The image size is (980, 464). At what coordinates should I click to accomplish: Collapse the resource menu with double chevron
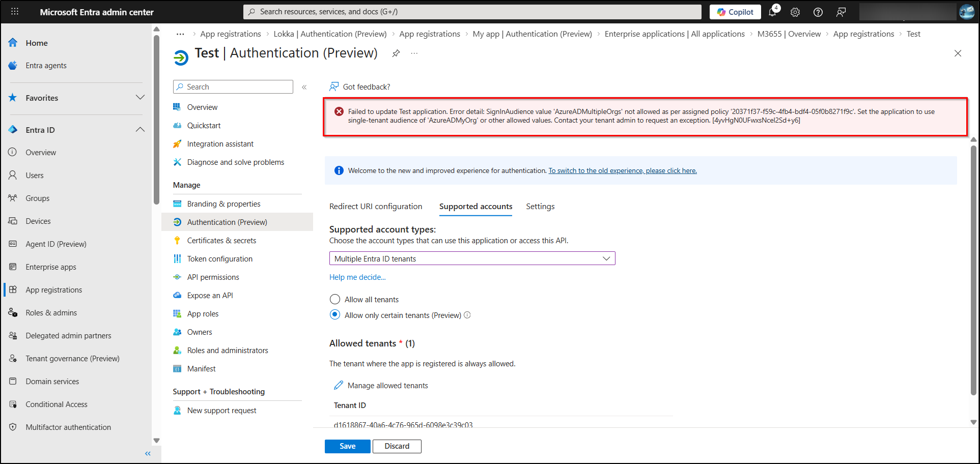point(304,87)
